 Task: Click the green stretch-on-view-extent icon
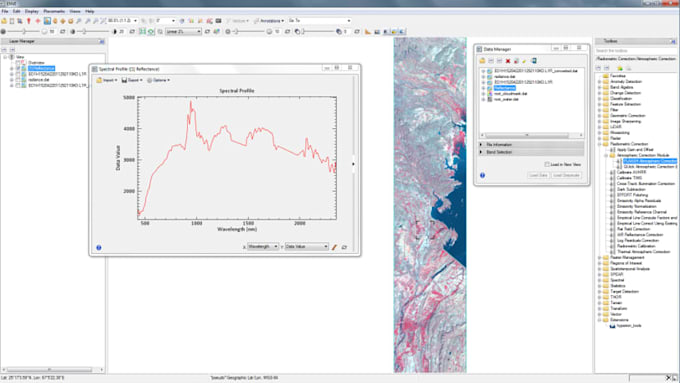[151, 32]
